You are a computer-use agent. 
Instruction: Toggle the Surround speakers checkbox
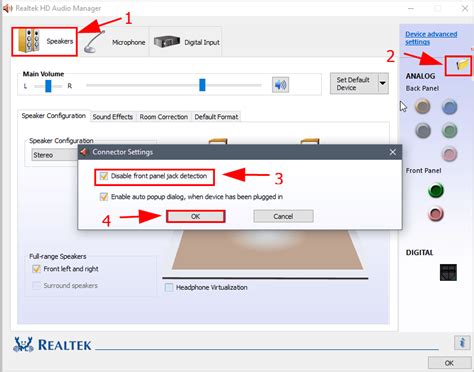click(x=36, y=285)
